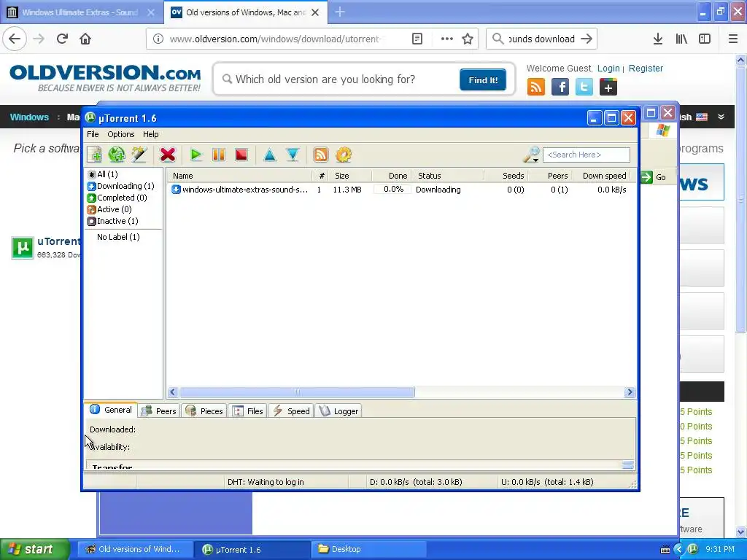Open Firefox library icon

coord(681,39)
